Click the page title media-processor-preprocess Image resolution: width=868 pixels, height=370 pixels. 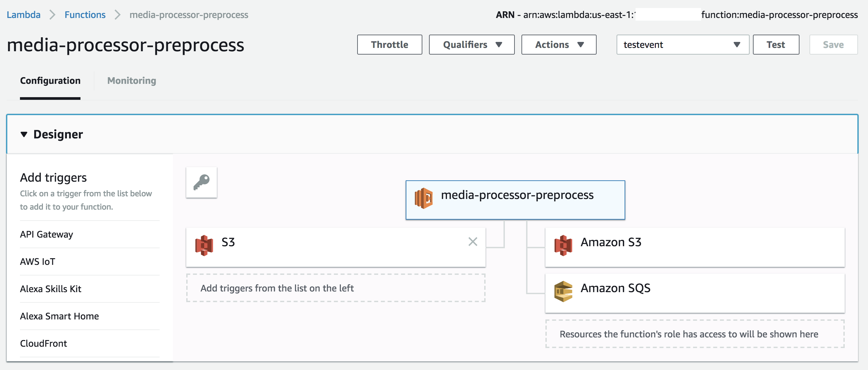[125, 45]
